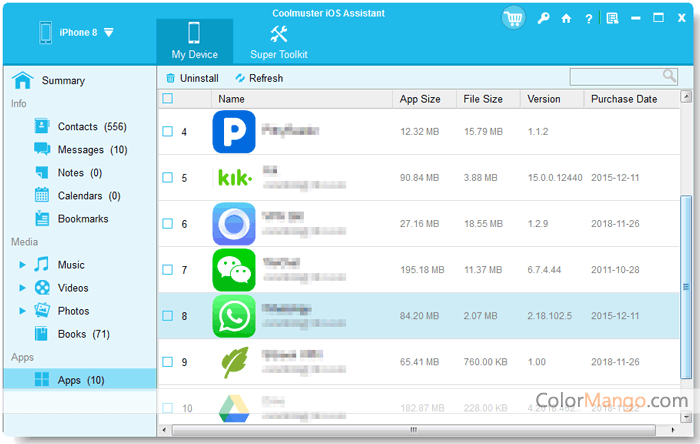This screenshot has width=700, height=444.
Task: Click the Refresh button
Action: 259,78
